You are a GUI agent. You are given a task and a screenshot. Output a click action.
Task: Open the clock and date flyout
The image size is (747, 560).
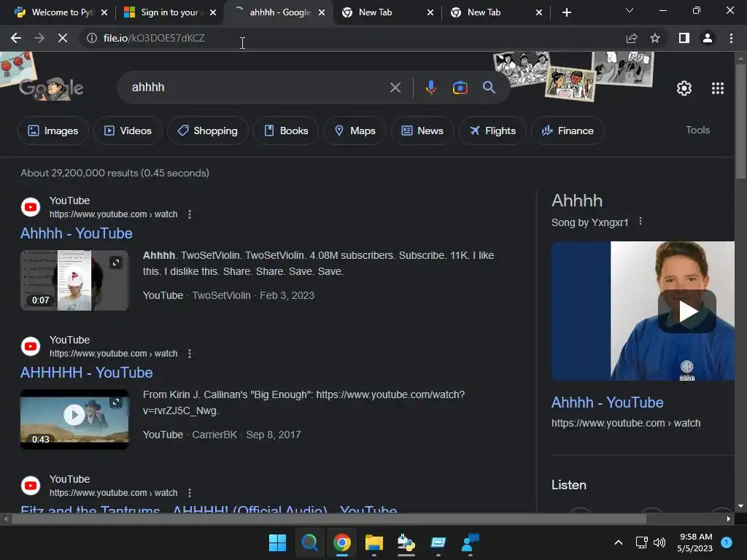[x=694, y=542]
